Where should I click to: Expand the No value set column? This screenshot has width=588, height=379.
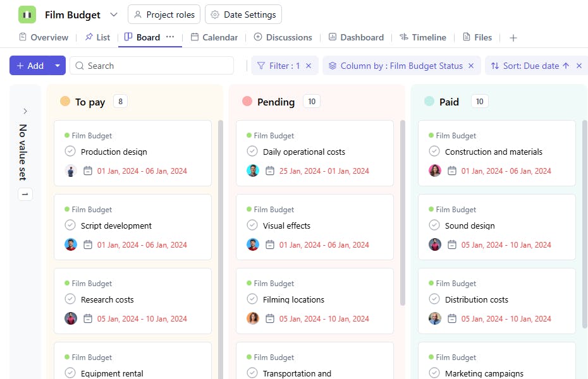click(x=25, y=111)
